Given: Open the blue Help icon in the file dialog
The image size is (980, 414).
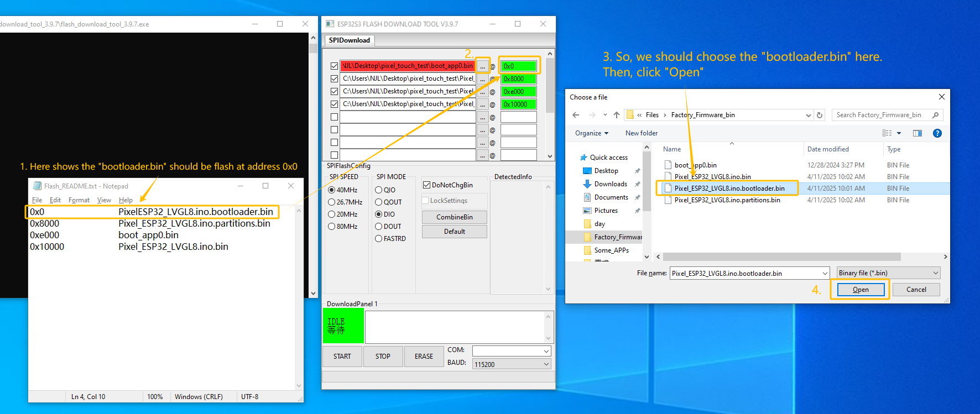Looking at the screenshot, I should pyautogui.click(x=937, y=133).
